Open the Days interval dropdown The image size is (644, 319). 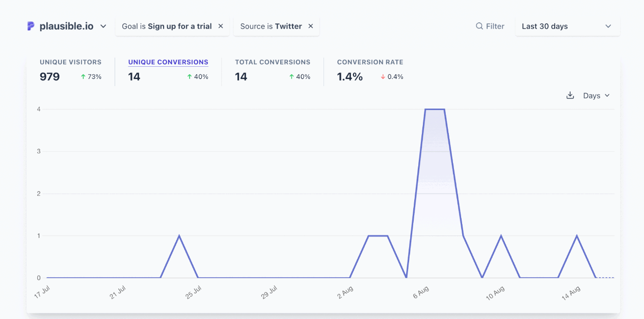597,95
